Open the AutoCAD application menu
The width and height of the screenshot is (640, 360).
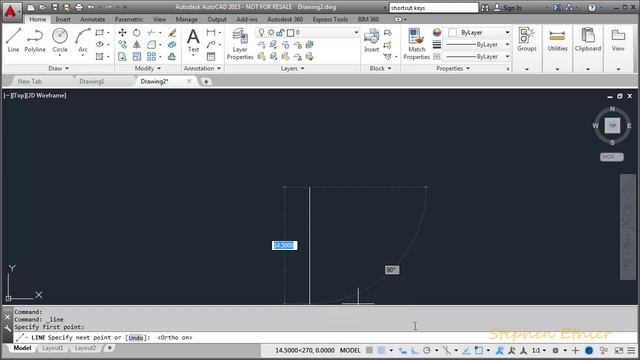coord(11,11)
